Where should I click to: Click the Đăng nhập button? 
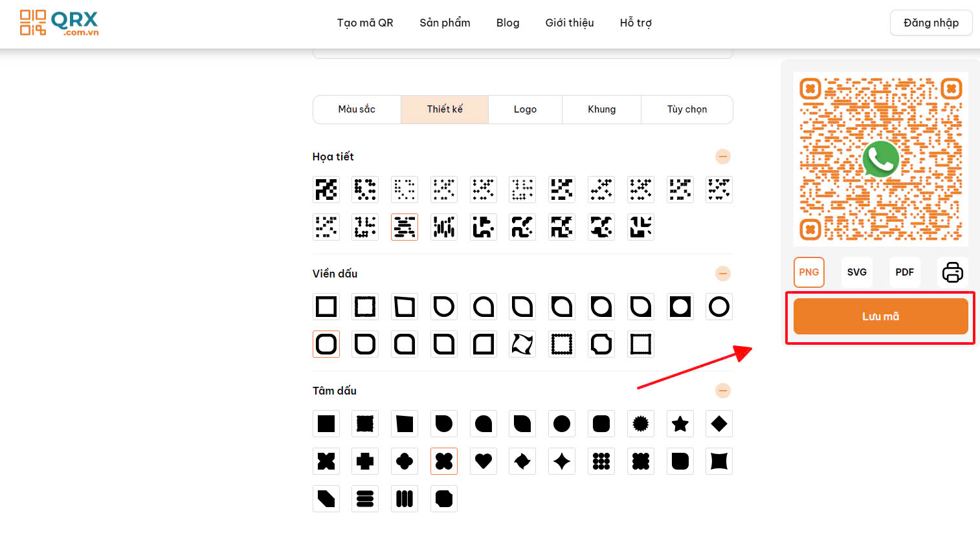coord(931,23)
